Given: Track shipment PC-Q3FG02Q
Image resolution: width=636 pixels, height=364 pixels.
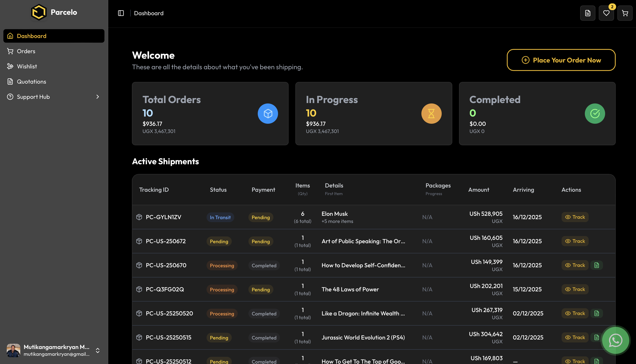Looking at the screenshot, I should (x=575, y=289).
